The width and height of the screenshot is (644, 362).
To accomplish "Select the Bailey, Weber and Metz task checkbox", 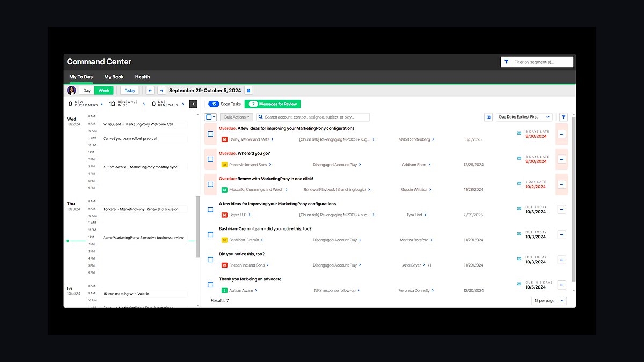I will tap(210, 134).
